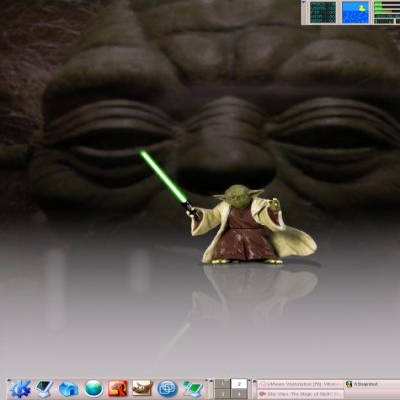The image size is (400, 400).
Task: Click the dark system stats monitor applet
Action: (x=323, y=12)
